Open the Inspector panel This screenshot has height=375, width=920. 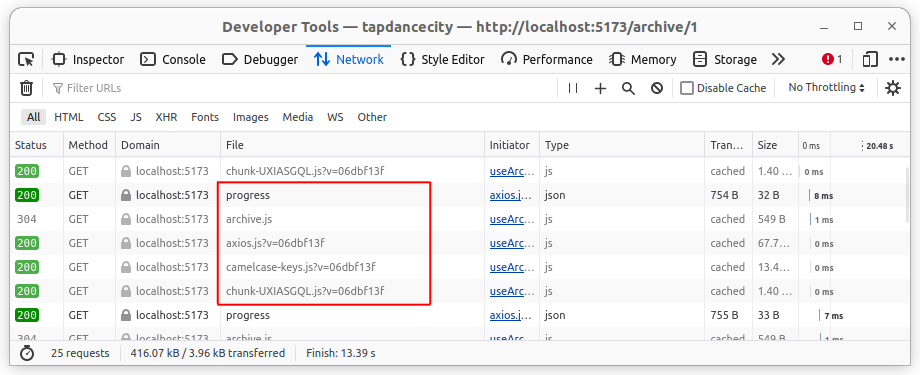88,59
